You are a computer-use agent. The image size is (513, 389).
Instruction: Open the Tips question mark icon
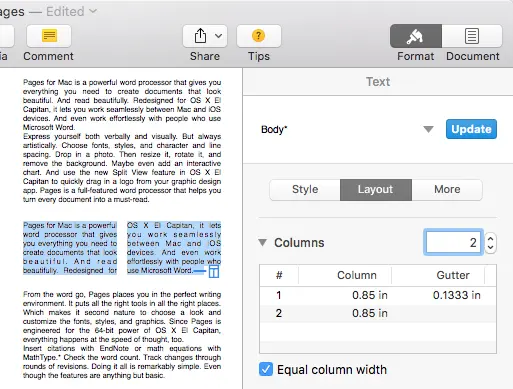[x=258, y=35]
